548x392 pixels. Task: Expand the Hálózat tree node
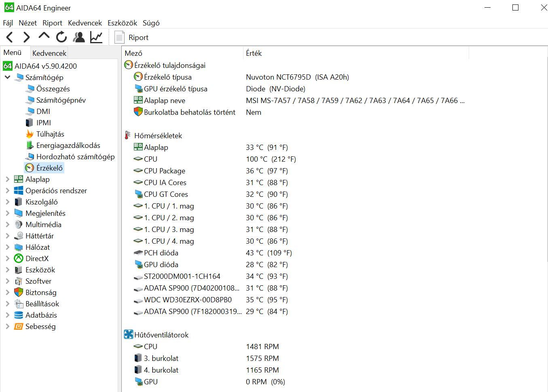click(7, 247)
